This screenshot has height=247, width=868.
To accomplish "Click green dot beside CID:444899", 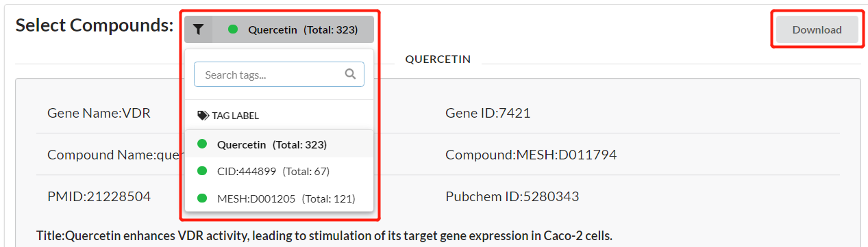I will [x=202, y=171].
